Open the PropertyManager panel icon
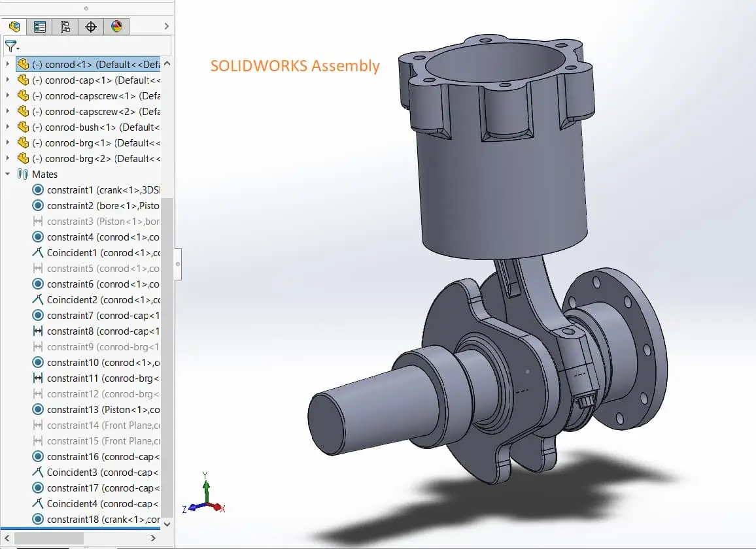This screenshot has height=549, width=756. (x=39, y=26)
